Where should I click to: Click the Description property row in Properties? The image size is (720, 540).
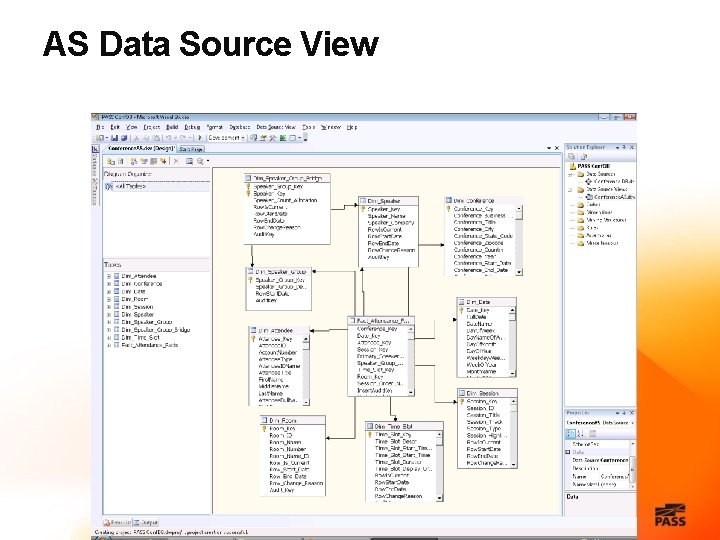point(600,468)
